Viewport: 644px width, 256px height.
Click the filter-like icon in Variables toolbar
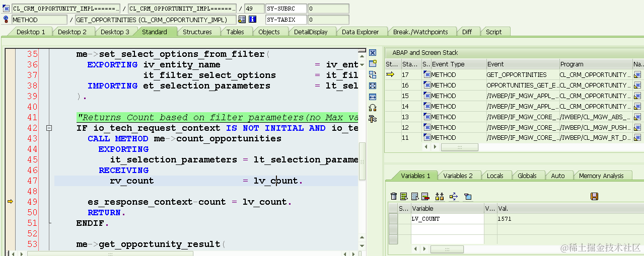click(468, 196)
